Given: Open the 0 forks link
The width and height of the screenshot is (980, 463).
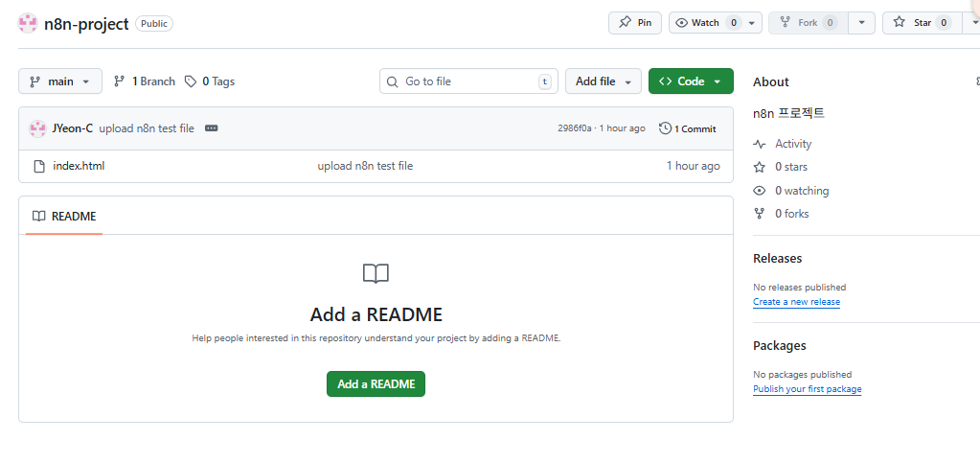Looking at the screenshot, I should tap(792, 214).
